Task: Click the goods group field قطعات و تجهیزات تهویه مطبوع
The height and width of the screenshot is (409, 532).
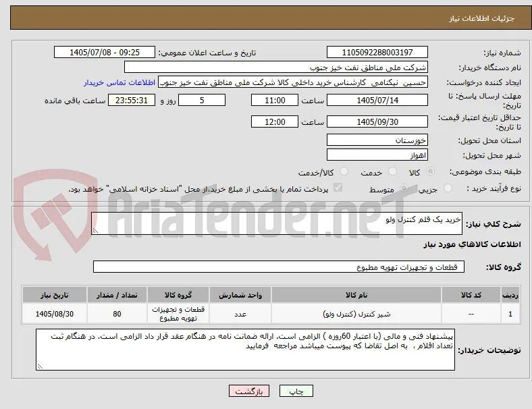Action: tap(279, 267)
